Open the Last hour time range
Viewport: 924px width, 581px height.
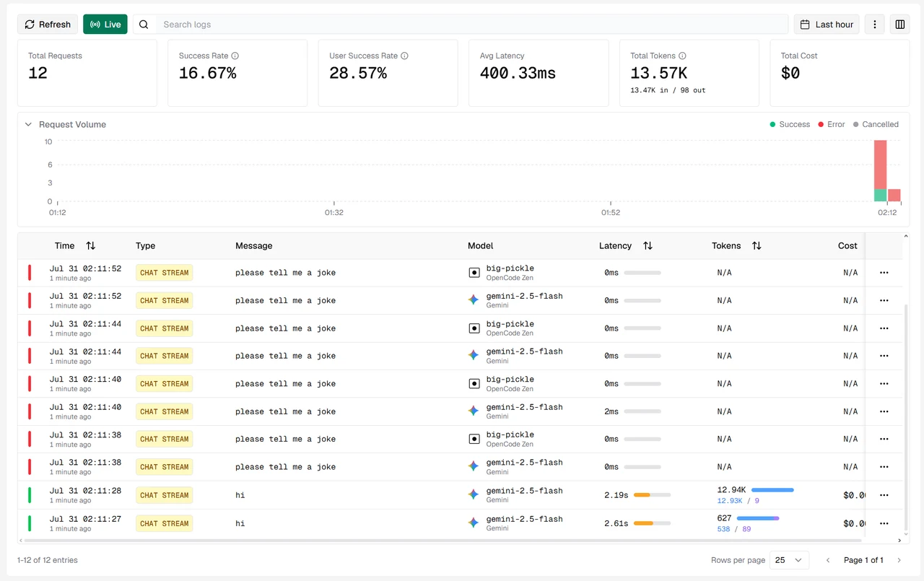(827, 24)
